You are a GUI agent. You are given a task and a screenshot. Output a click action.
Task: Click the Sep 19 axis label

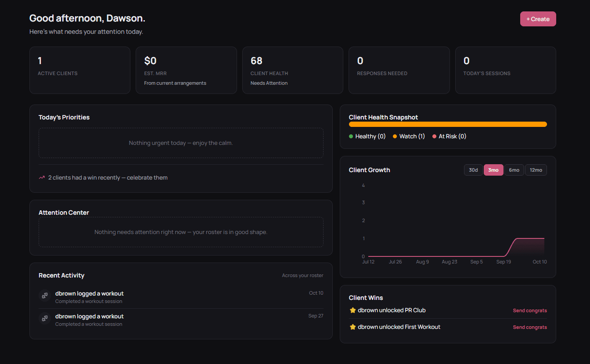pyautogui.click(x=504, y=262)
